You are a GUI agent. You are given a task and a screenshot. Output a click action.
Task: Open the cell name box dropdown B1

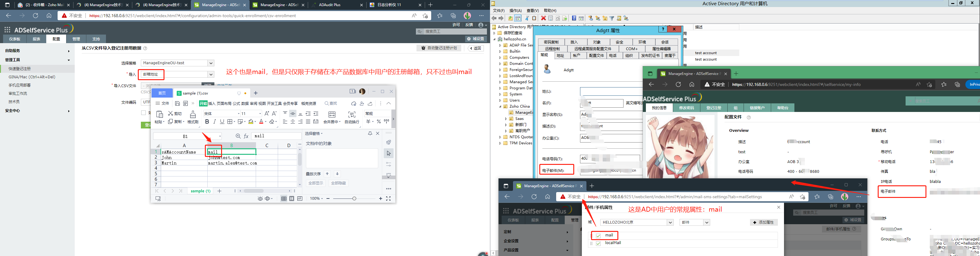click(x=220, y=136)
